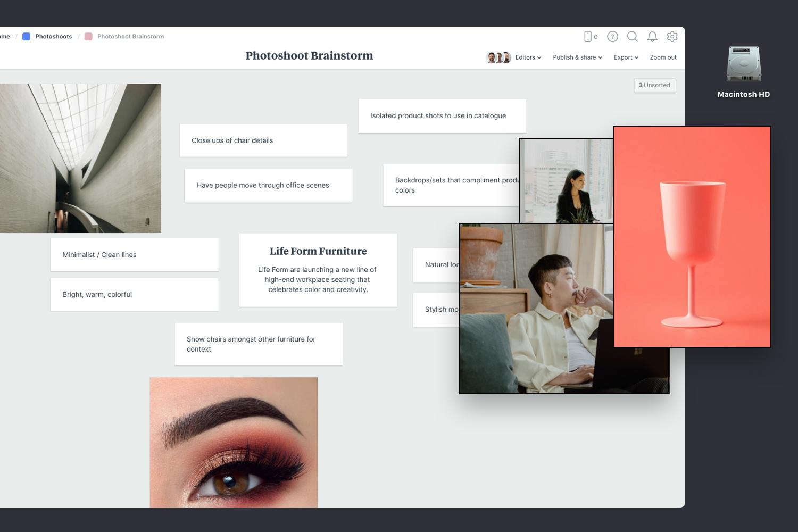Screen dimensions: 798x532
Task: Expand the Export dropdown menu
Action: click(626, 57)
